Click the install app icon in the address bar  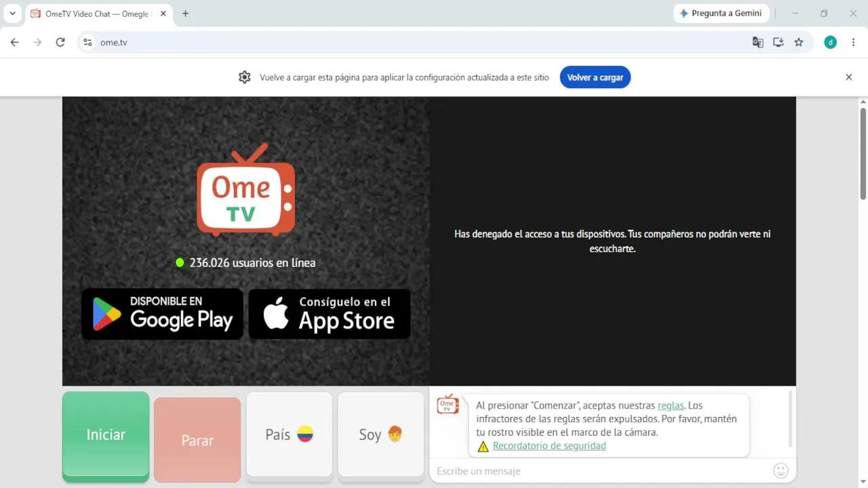(778, 42)
